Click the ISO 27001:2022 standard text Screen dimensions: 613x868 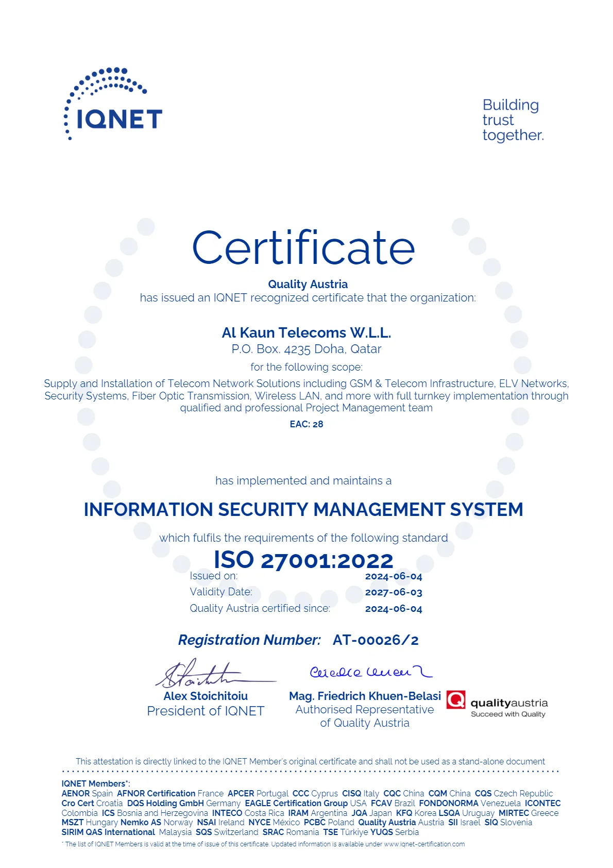303,560
